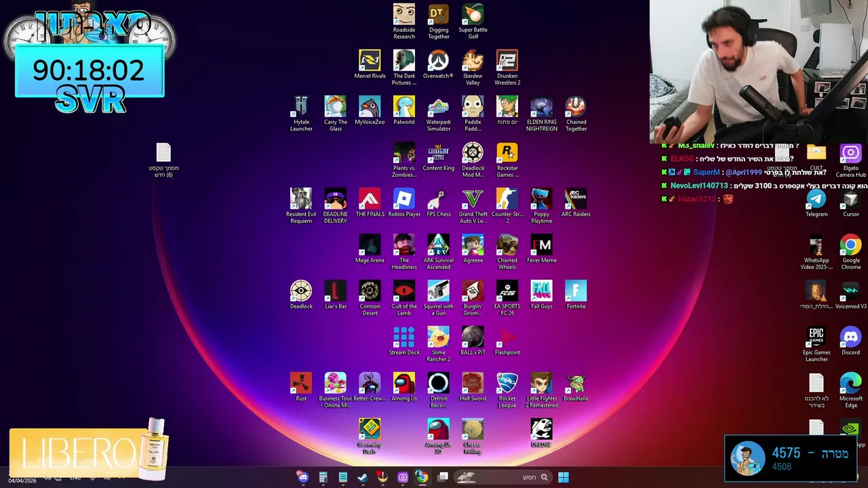Select the Detroit Become Human icon

coord(438,390)
